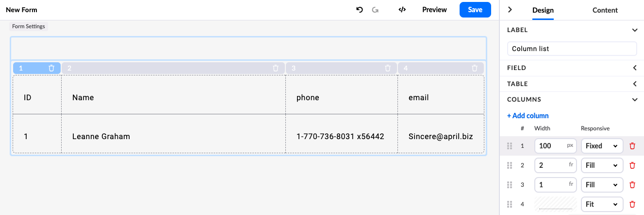
Task: Redo the last change
Action: 375,10
